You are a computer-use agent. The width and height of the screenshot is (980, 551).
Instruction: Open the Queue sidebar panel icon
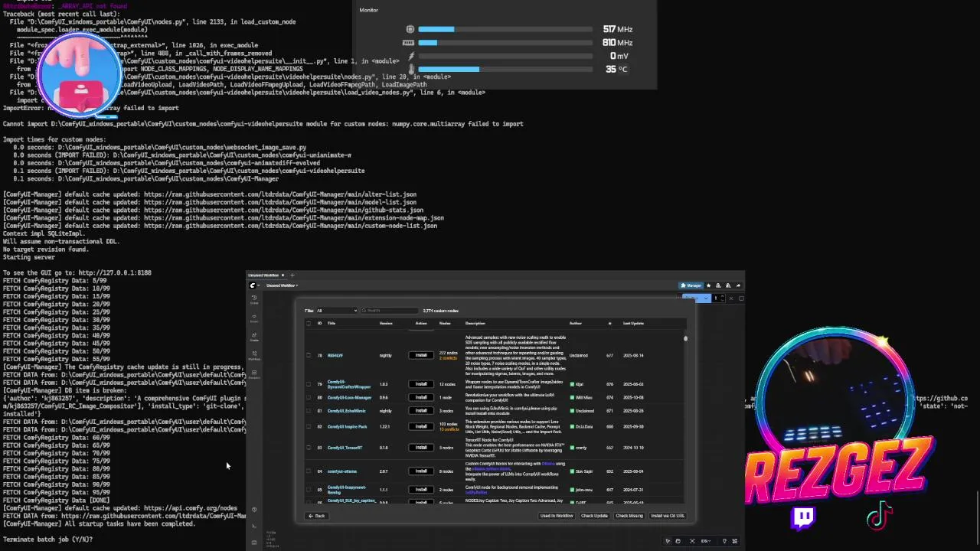point(254,298)
